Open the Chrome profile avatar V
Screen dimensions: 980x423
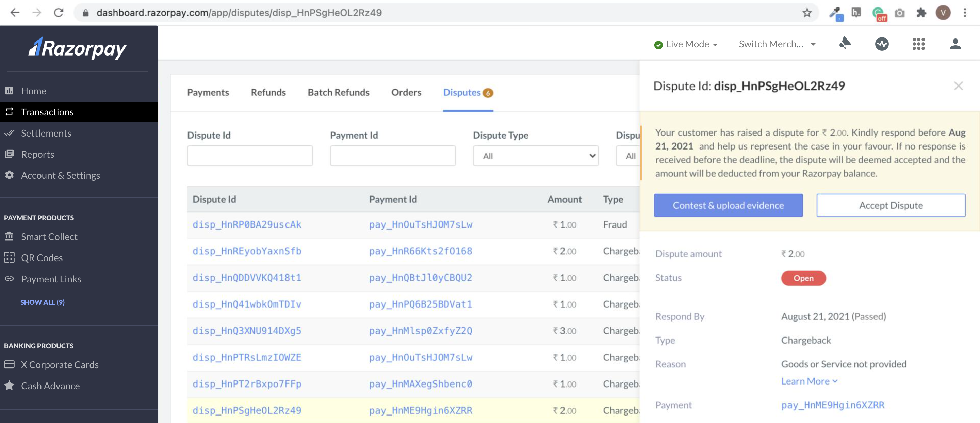[x=943, y=13]
